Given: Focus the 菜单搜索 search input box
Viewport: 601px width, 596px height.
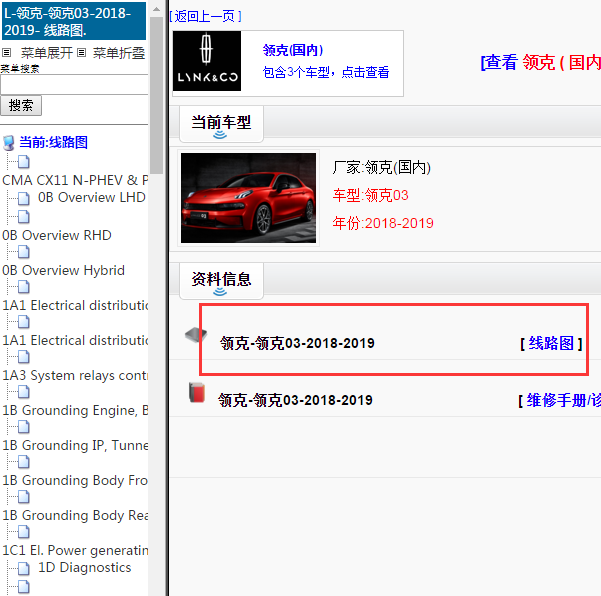Looking at the screenshot, I should pos(74,85).
